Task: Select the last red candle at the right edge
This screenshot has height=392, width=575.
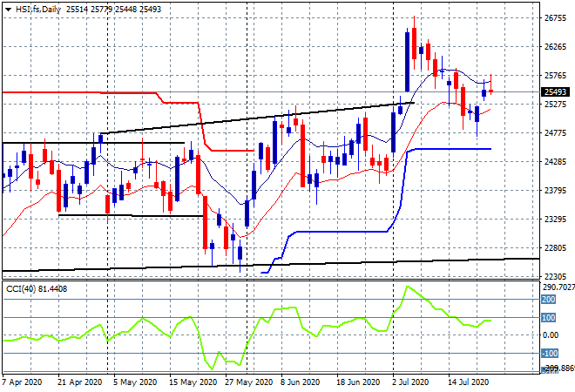Action: click(x=491, y=91)
